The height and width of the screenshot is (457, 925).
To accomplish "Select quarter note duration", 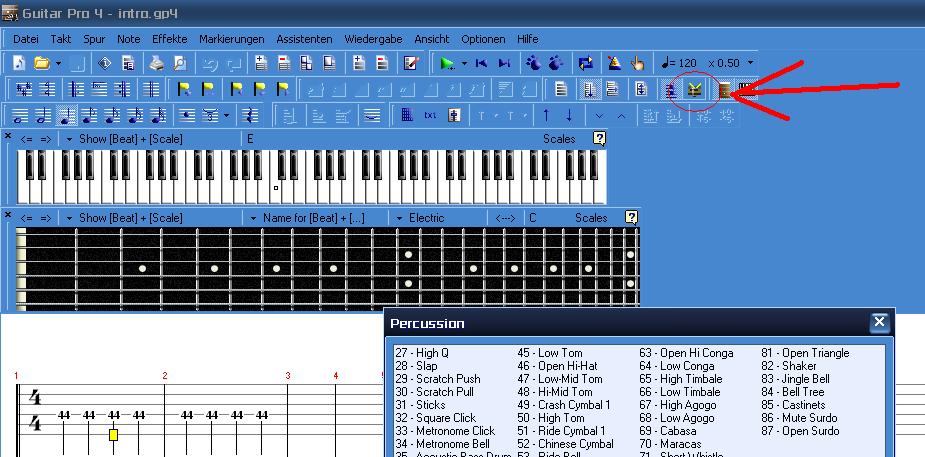I will click(x=67, y=116).
